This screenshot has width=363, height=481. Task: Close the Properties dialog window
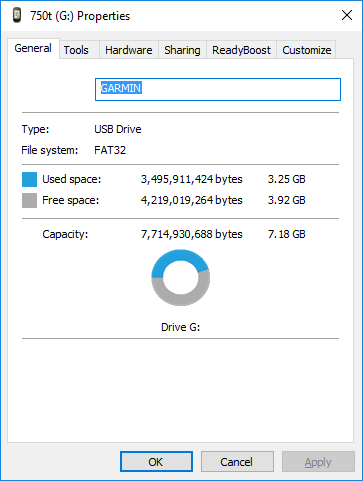347,15
